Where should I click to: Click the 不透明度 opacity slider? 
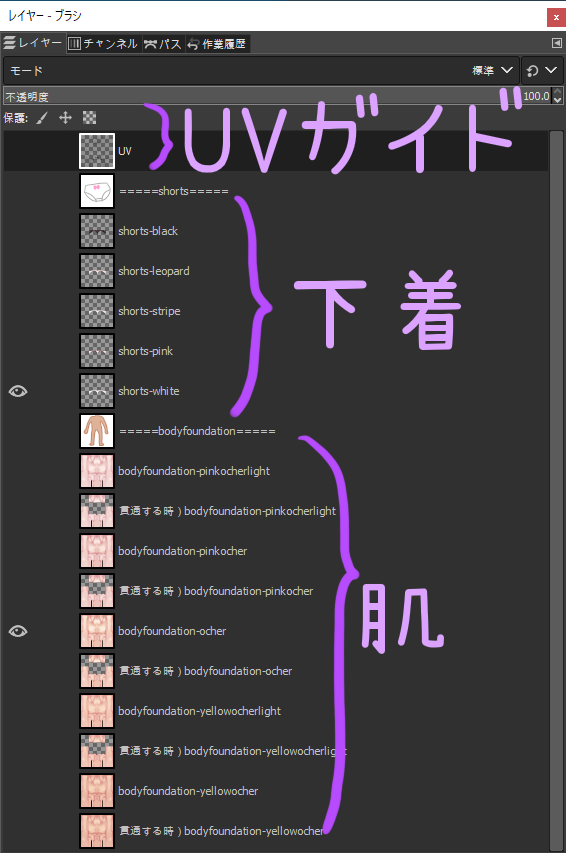point(262,96)
